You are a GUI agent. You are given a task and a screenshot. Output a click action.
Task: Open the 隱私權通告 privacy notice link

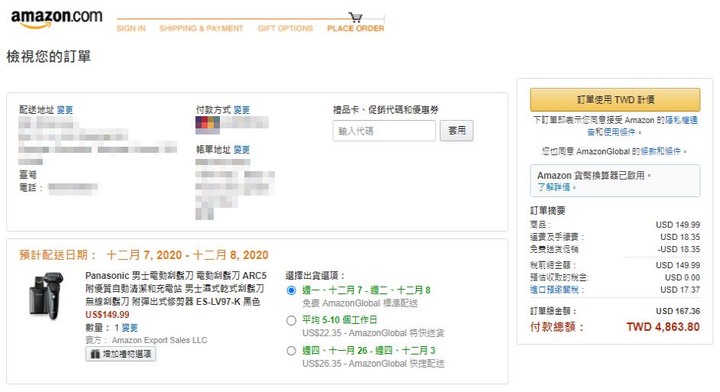coord(682,120)
